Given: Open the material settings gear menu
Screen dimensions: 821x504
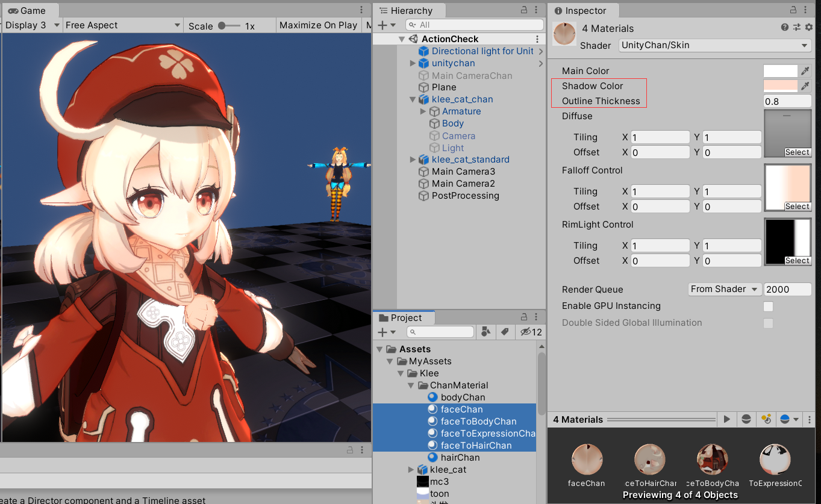Looking at the screenshot, I should click(808, 28).
